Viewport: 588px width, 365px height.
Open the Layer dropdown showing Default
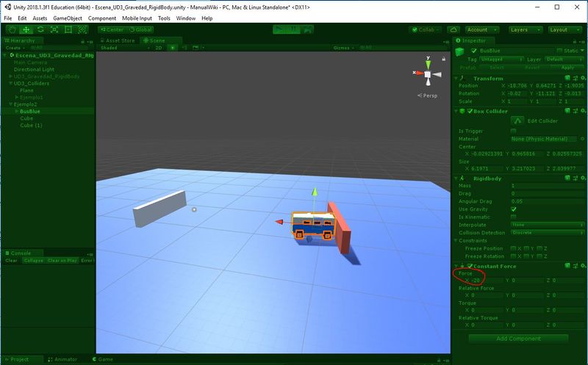pos(564,59)
